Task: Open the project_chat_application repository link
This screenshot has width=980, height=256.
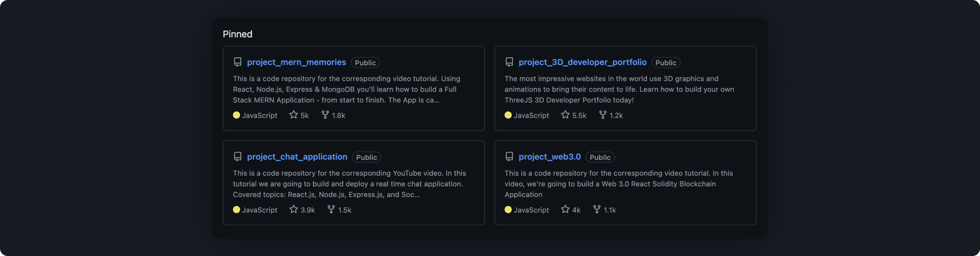Action: tap(297, 157)
